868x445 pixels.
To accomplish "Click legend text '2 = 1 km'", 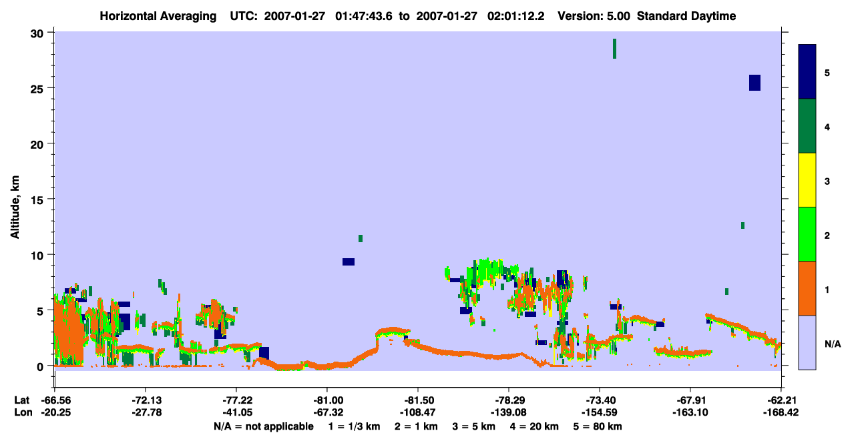I will (x=418, y=426).
